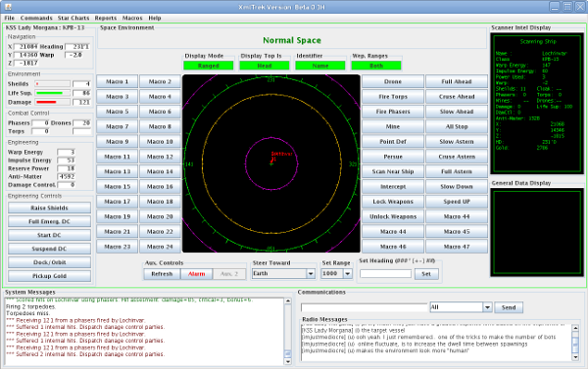The image size is (588, 369).
Task: Click the Persue button
Action: click(x=393, y=157)
